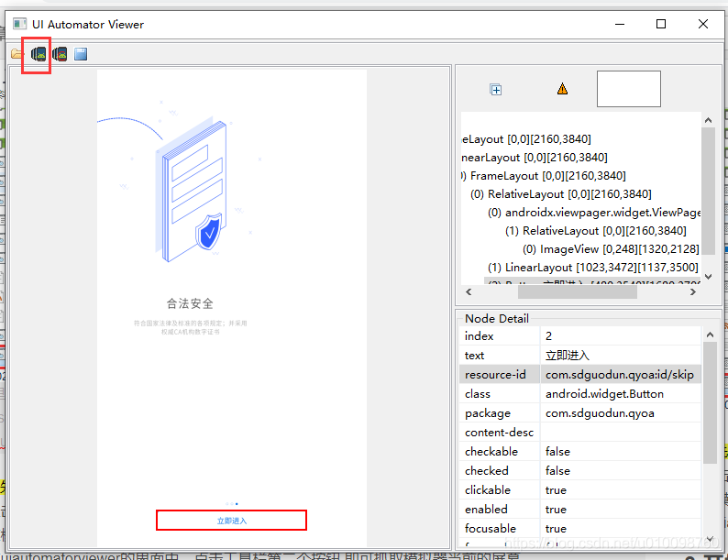Click the empty search box above the hierarchy tree

pos(629,89)
